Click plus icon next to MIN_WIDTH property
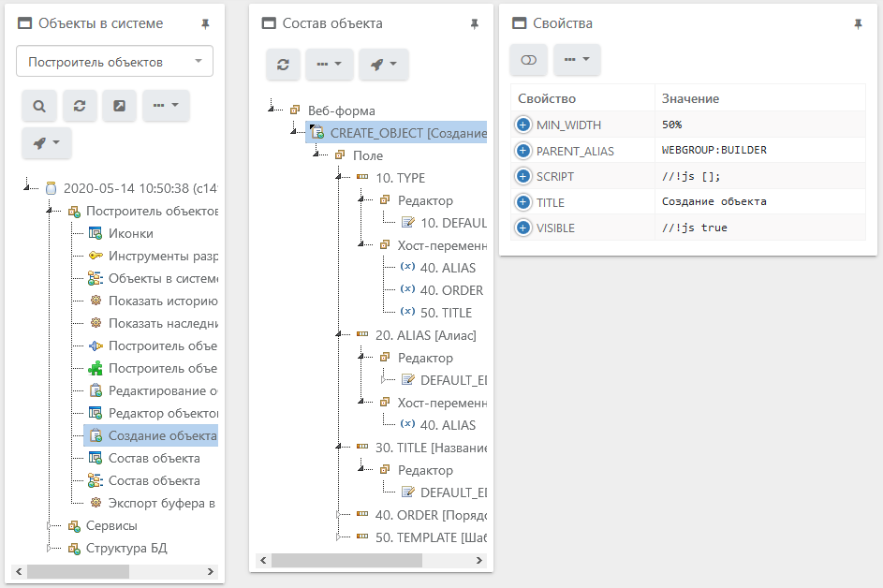Screen dimensions: 883x588 coord(523,125)
